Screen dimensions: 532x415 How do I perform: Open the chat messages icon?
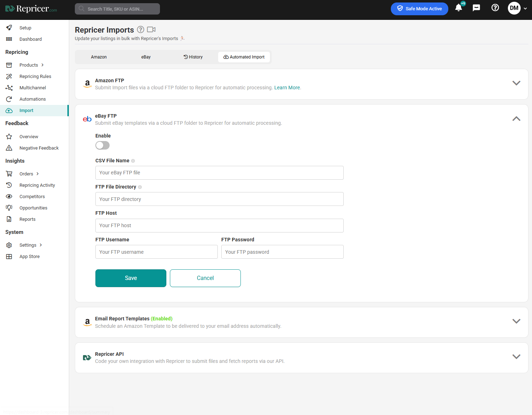476,8
